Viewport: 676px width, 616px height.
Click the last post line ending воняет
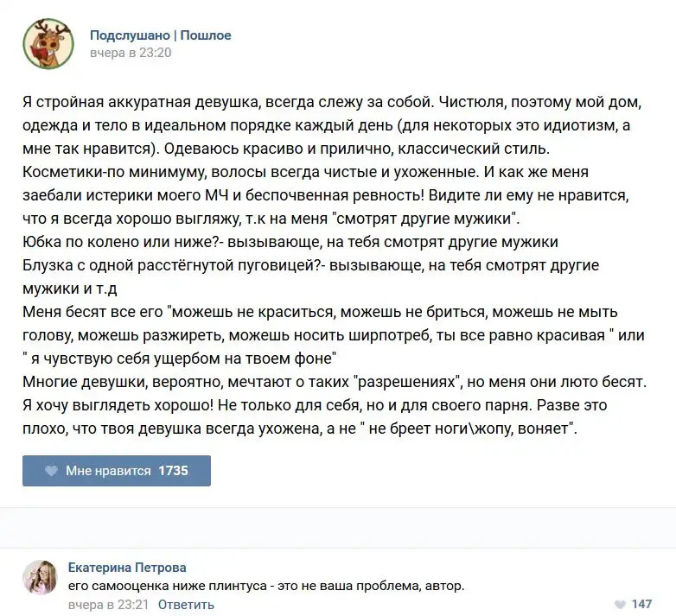(x=300, y=429)
